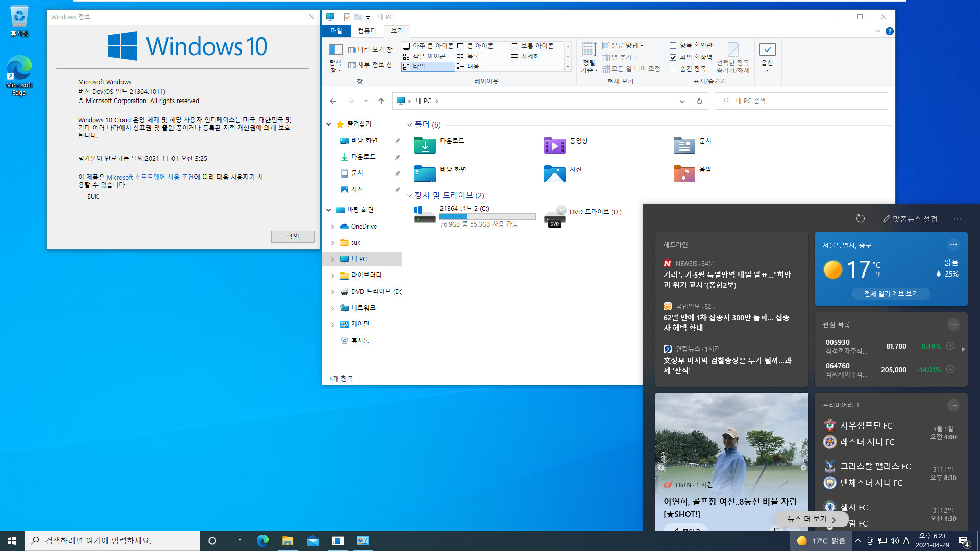Open the 관심 목록 card options icon
The width and height of the screenshot is (980, 551).
pos(953,324)
